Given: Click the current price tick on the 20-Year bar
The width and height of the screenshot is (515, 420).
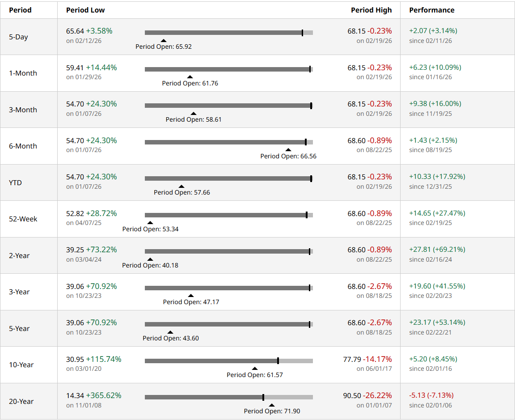Looking at the screenshot, I should point(263,397).
